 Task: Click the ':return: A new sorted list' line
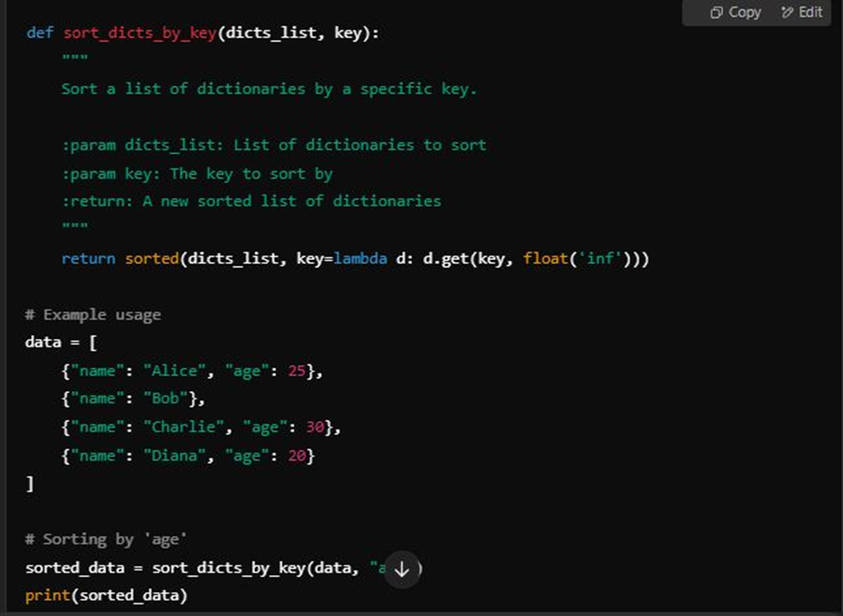click(252, 201)
